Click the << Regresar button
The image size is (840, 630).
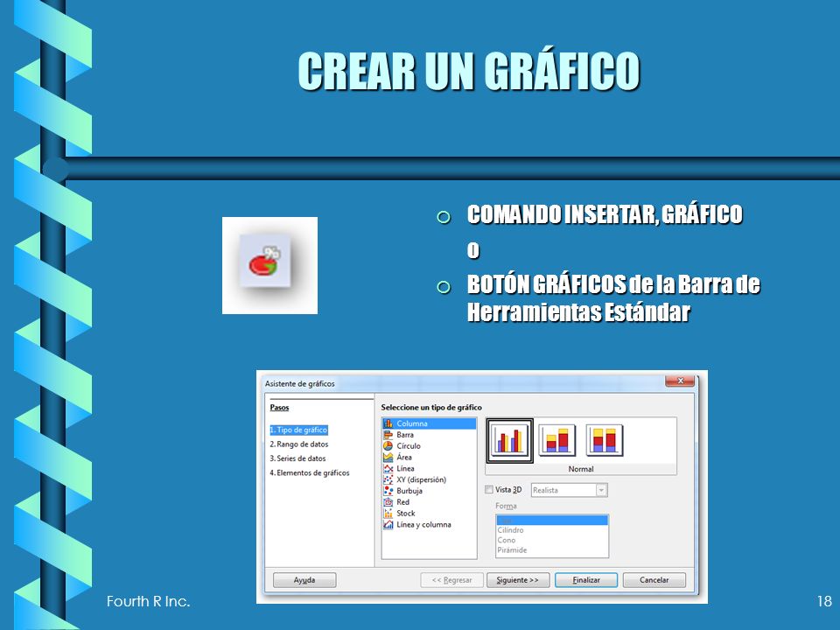coord(451,580)
